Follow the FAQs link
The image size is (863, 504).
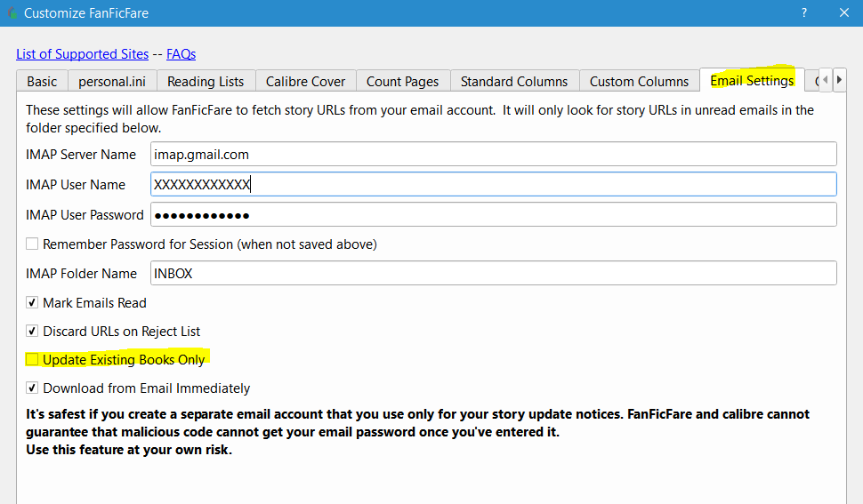pyautogui.click(x=181, y=54)
